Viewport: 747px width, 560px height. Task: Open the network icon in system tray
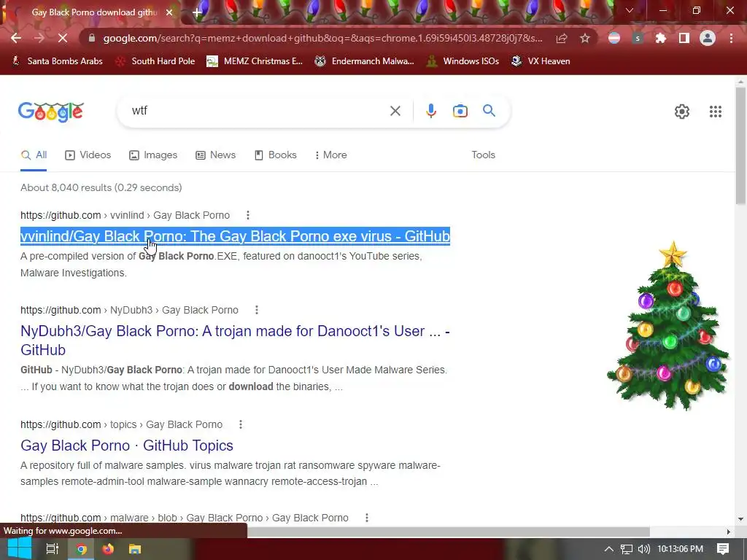point(627,549)
